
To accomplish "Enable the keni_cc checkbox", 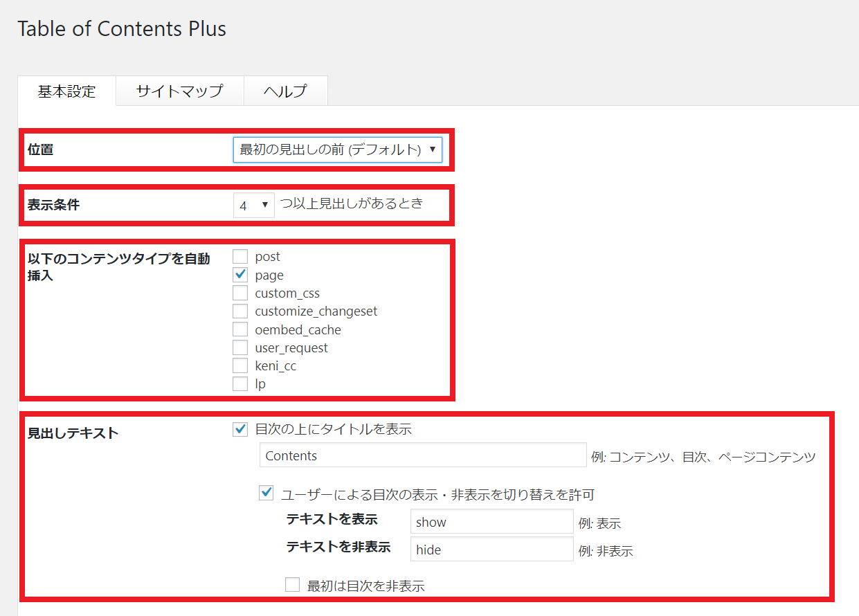I will pos(240,365).
